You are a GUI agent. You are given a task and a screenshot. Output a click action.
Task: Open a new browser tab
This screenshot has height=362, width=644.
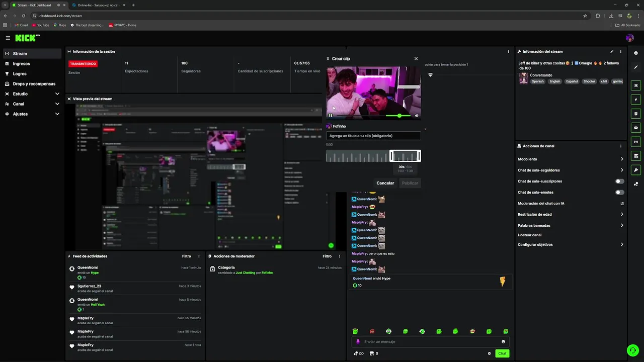point(133,5)
